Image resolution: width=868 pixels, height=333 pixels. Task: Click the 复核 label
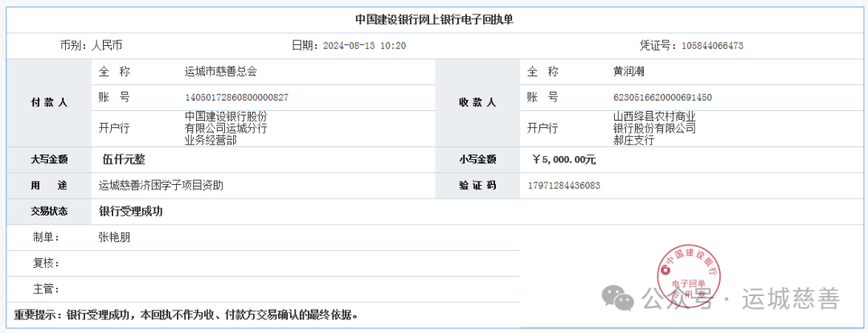coord(45,263)
